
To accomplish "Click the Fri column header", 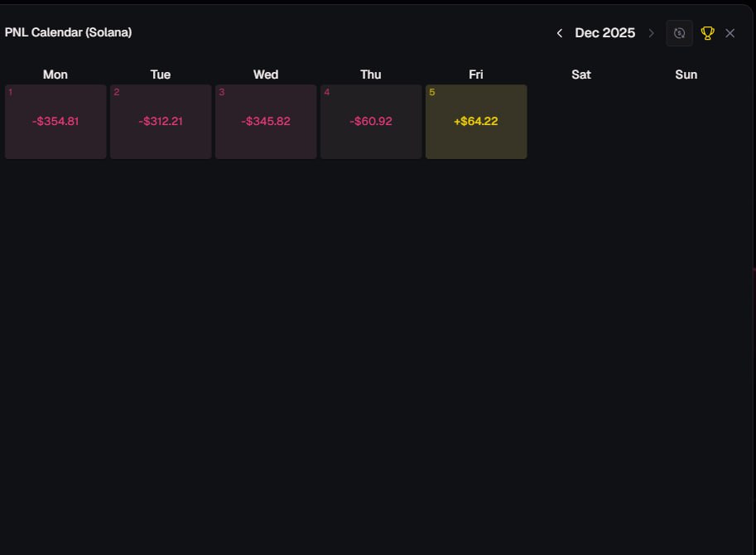I will 476,75.
